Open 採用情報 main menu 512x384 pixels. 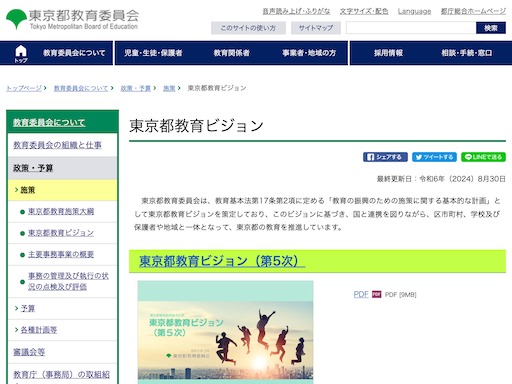coord(388,53)
